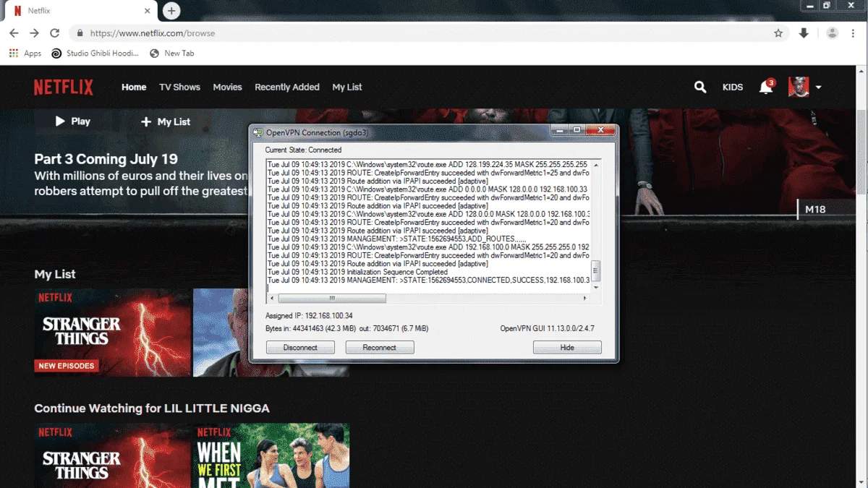This screenshot has height=488, width=868.
Task: Add featured title to My List
Action: tap(166, 122)
